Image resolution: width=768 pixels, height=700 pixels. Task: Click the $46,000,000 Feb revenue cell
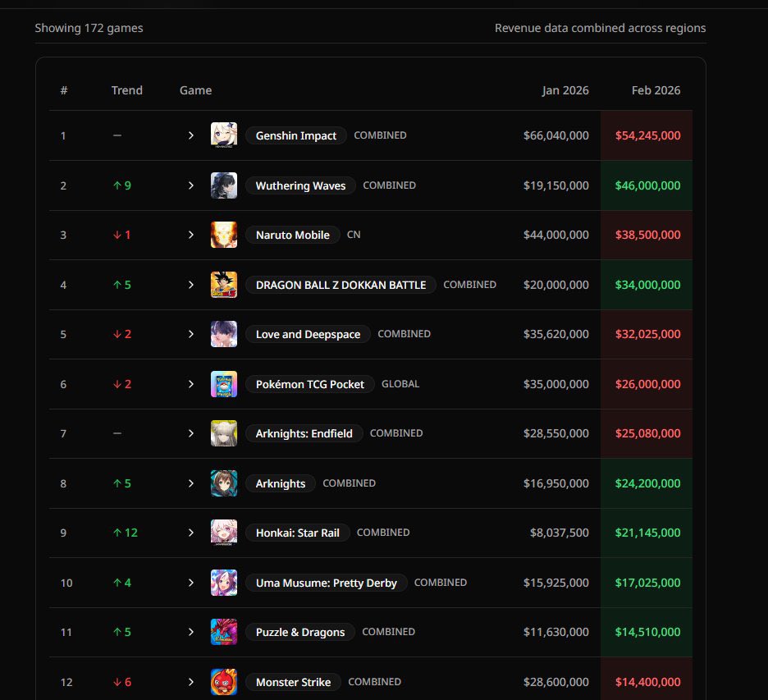tap(647, 185)
